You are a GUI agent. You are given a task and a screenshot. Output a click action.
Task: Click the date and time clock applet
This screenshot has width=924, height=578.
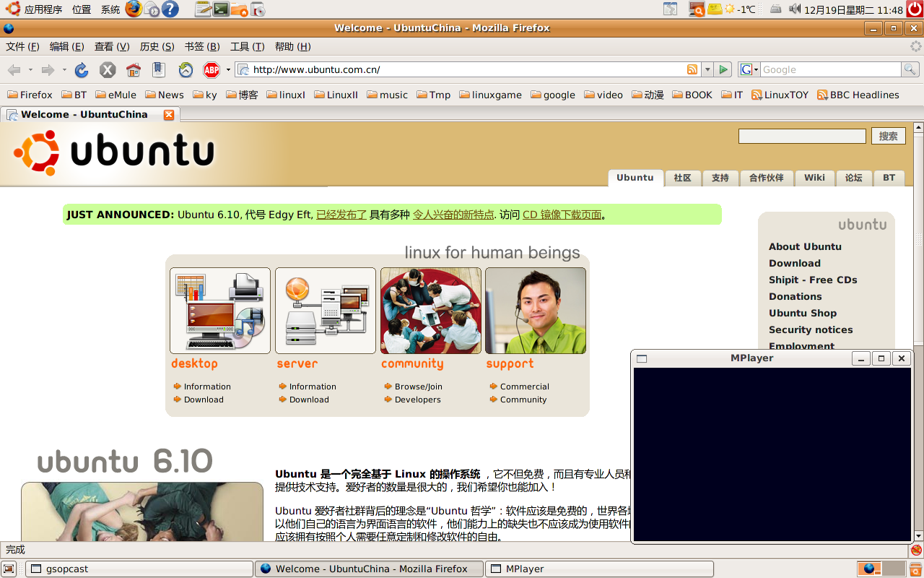[853, 9]
